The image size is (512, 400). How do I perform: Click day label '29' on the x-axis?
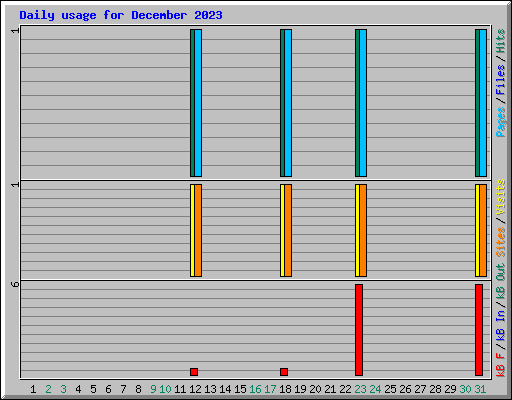coord(450,389)
